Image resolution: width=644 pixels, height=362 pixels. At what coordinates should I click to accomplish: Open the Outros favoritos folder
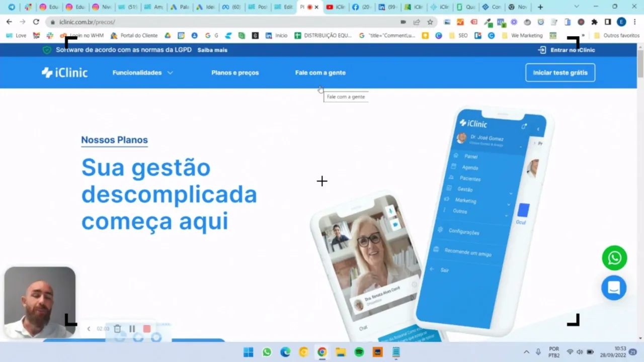pyautogui.click(x=617, y=36)
